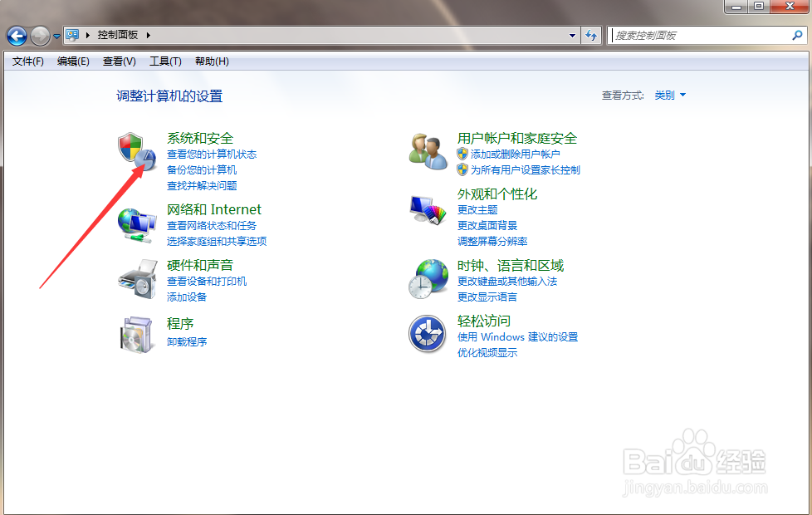Click 更改主题 link

[477, 210]
